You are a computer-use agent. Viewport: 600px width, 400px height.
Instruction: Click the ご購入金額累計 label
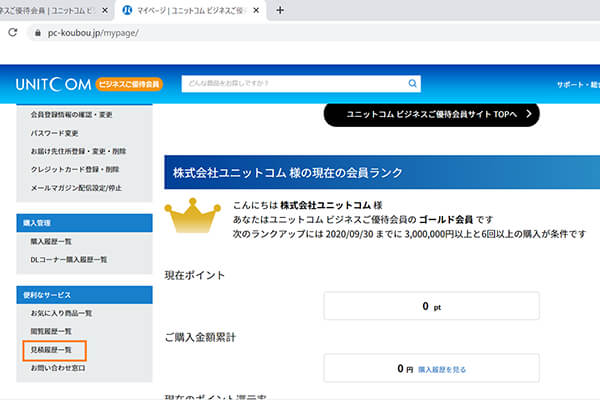click(200, 337)
